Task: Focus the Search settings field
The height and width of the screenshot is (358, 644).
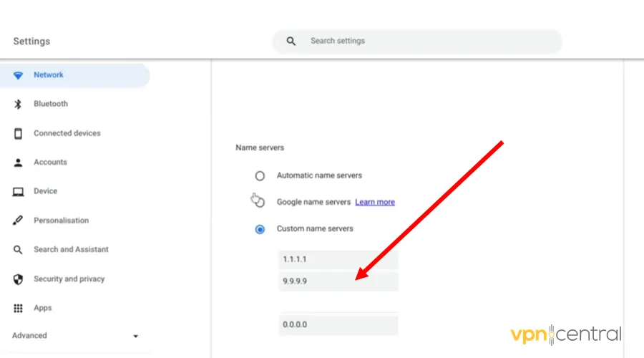Action: point(417,41)
